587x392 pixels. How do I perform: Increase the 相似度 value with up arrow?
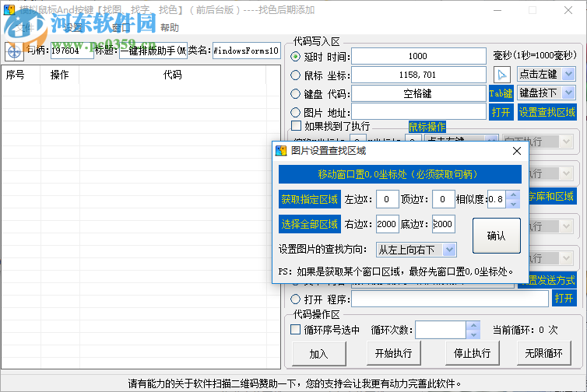click(x=513, y=195)
